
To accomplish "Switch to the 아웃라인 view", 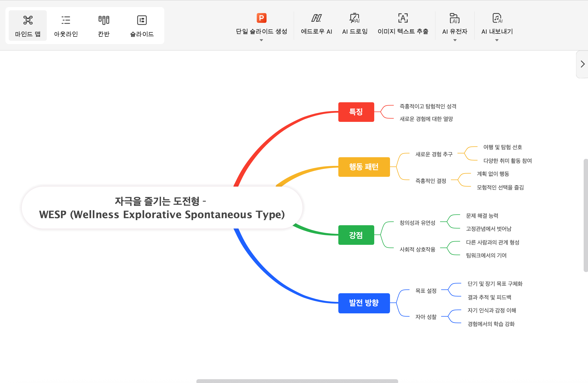I will click(66, 26).
